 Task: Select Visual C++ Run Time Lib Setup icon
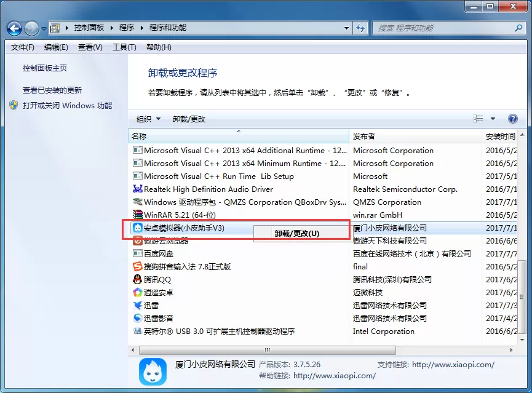pos(137,176)
